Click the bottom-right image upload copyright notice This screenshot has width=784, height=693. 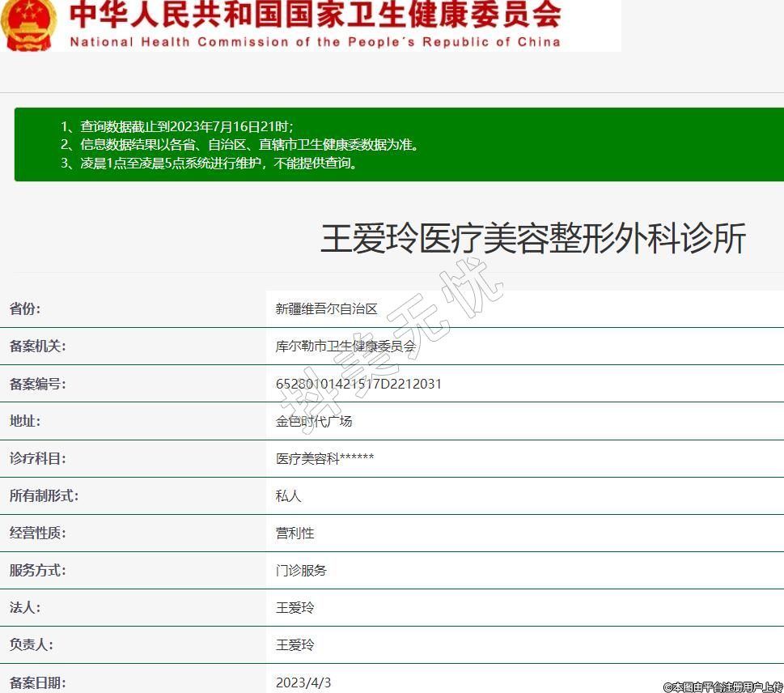tap(723, 687)
